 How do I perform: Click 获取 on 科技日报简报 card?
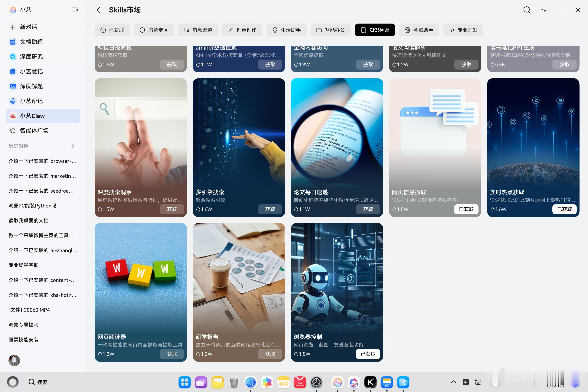[x=172, y=64]
